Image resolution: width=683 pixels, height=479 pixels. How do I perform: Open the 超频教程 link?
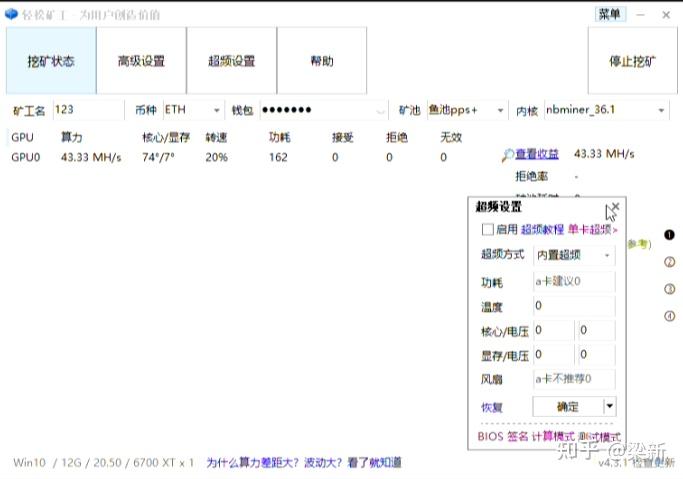coord(542,229)
